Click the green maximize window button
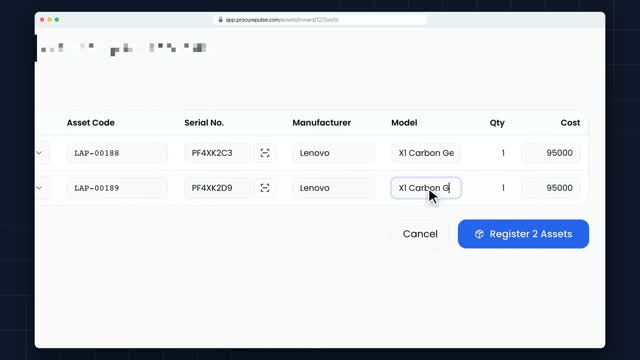640x360 pixels. click(x=57, y=20)
